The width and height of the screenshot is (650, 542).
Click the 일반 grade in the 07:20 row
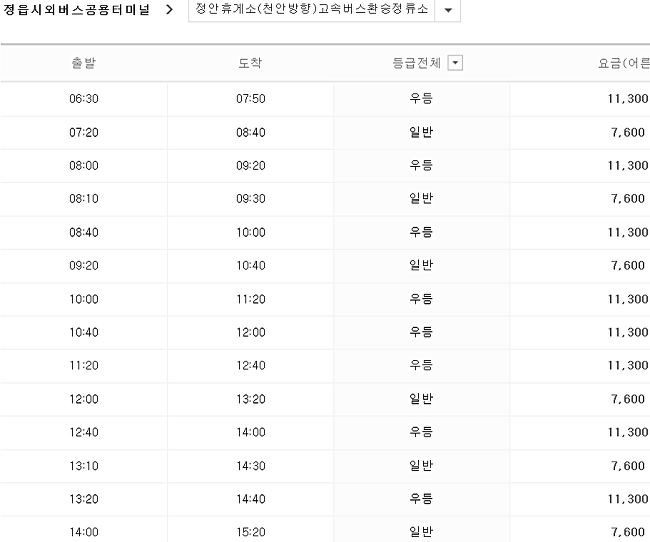(421, 132)
